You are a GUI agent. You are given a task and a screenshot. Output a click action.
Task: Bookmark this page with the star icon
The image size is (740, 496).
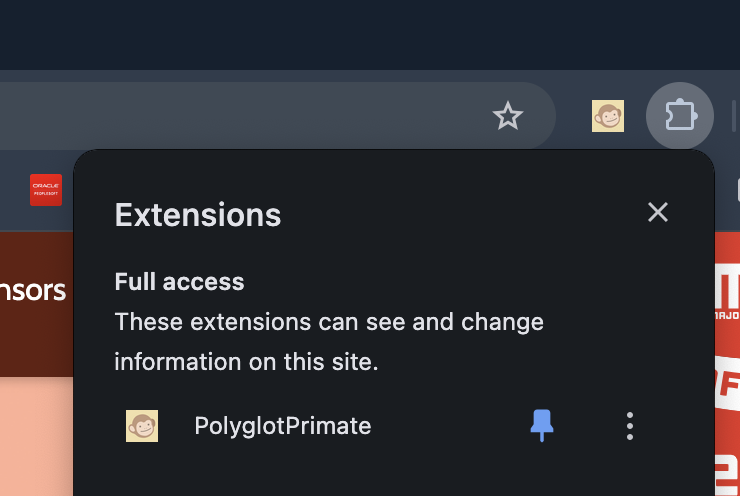click(x=508, y=116)
